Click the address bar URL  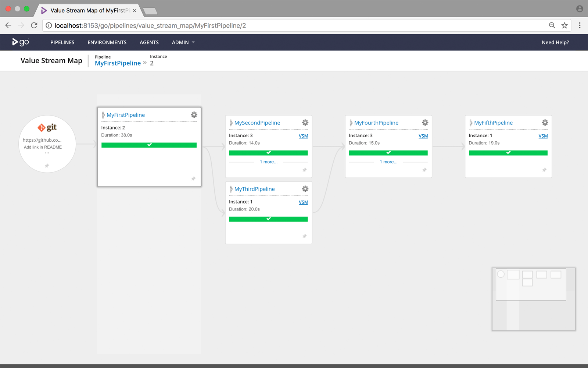(x=150, y=25)
